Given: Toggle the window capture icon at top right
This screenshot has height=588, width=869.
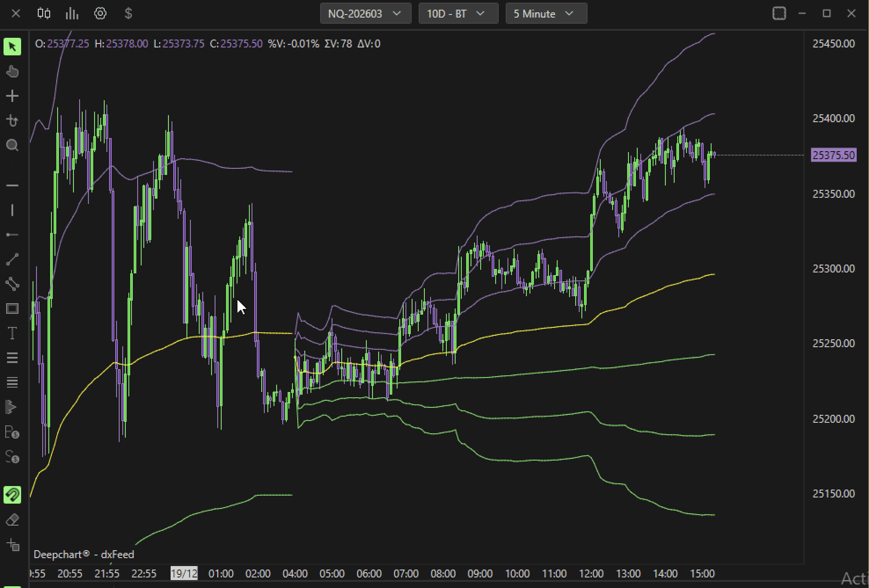Looking at the screenshot, I should coord(779,14).
